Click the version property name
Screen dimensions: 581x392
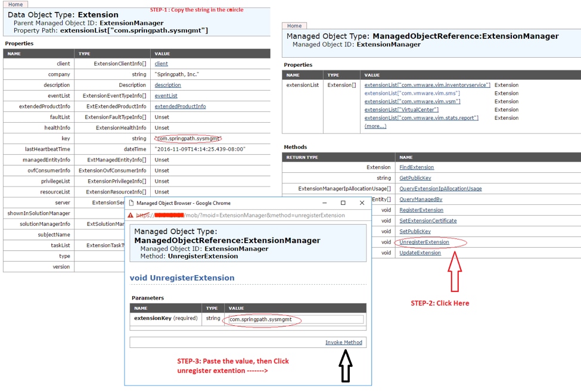(61, 267)
